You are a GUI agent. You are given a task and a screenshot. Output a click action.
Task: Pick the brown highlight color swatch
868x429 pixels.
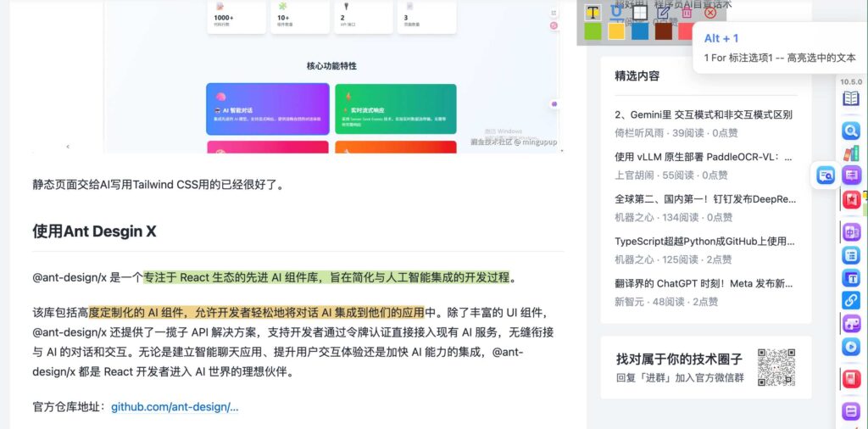coord(663,31)
